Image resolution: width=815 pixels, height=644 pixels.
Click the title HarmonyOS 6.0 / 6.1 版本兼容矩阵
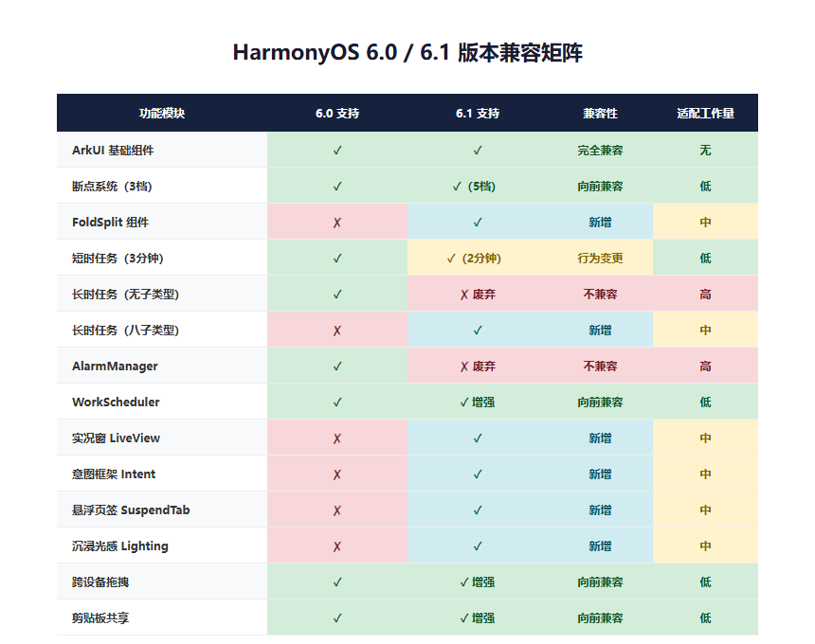coord(407,52)
